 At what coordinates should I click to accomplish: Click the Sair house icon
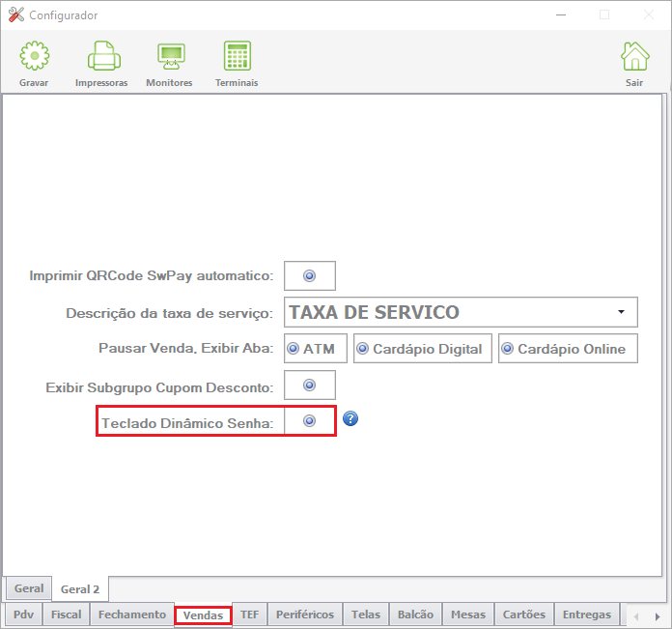(x=634, y=56)
